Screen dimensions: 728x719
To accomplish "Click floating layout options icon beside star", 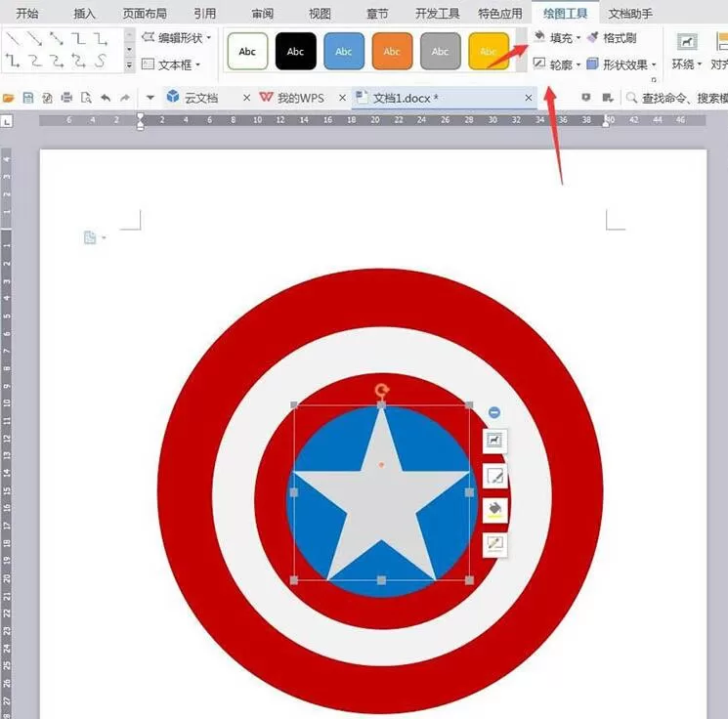I will point(494,440).
